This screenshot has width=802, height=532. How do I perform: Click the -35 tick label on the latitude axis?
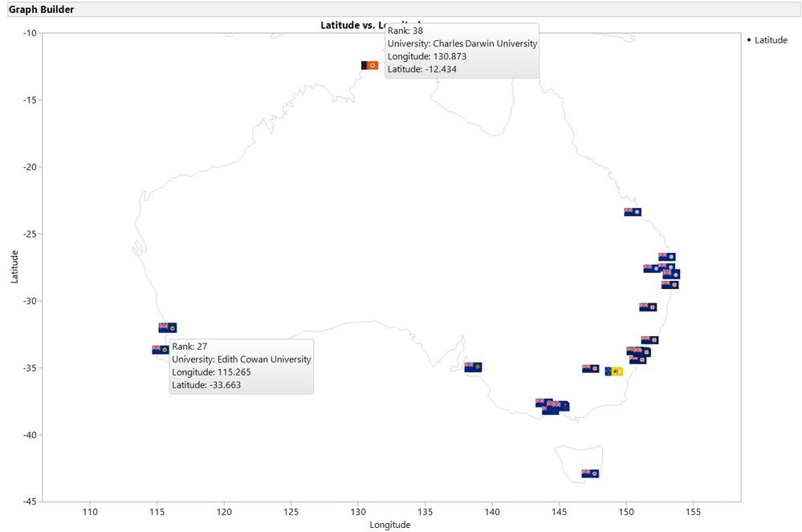30,368
